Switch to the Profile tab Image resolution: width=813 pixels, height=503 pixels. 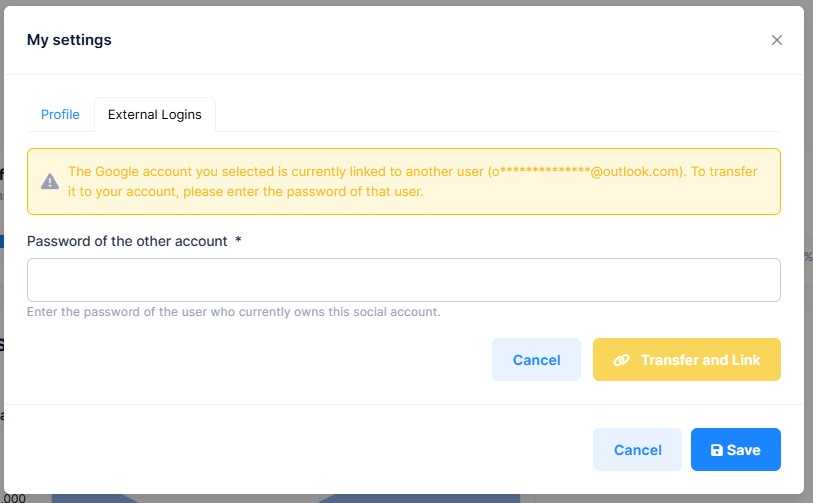point(60,114)
